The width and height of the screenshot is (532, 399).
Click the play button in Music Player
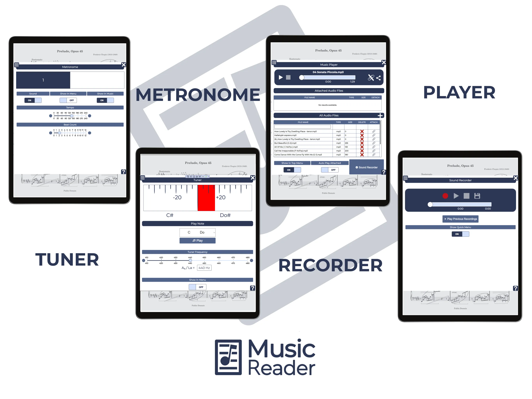280,78
